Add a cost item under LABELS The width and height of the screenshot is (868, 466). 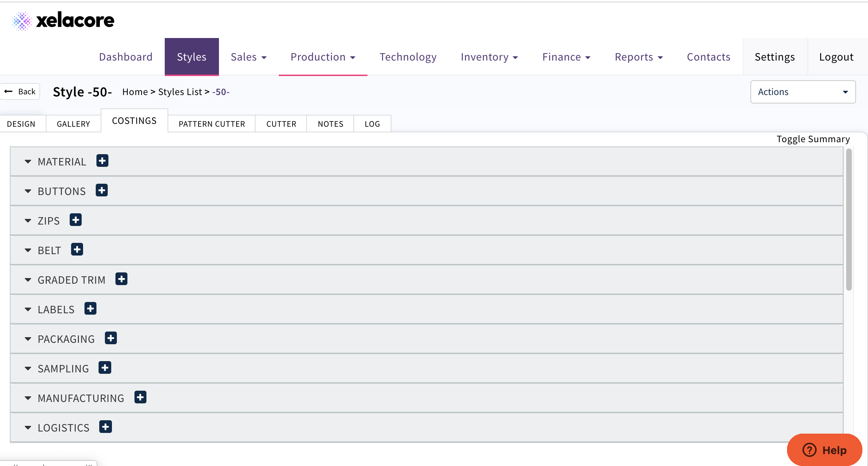click(90, 309)
